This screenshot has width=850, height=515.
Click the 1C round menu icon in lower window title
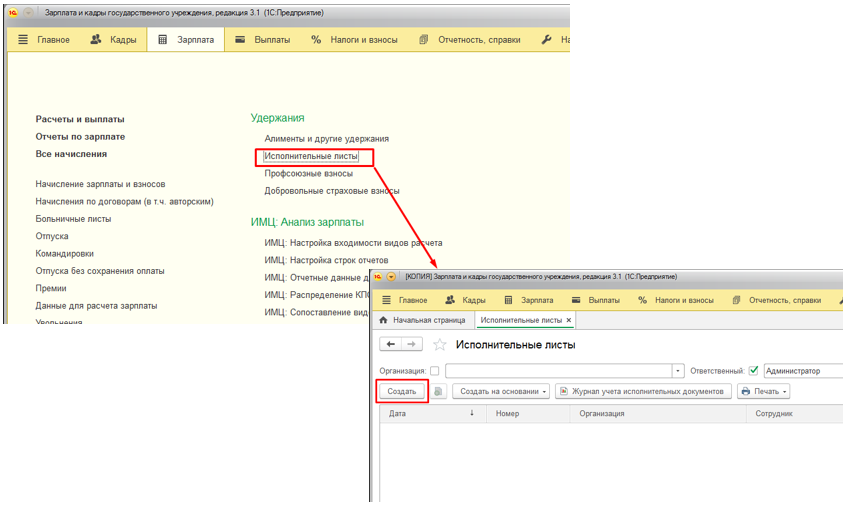click(x=391, y=276)
